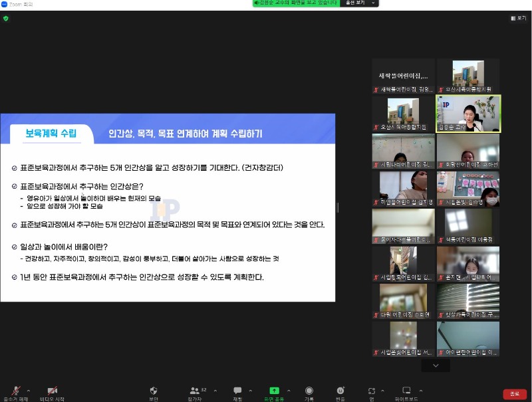The width and height of the screenshot is (532, 402).
Task: Click the green encryption shield icon top-left
Action: click(x=6, y=18)
